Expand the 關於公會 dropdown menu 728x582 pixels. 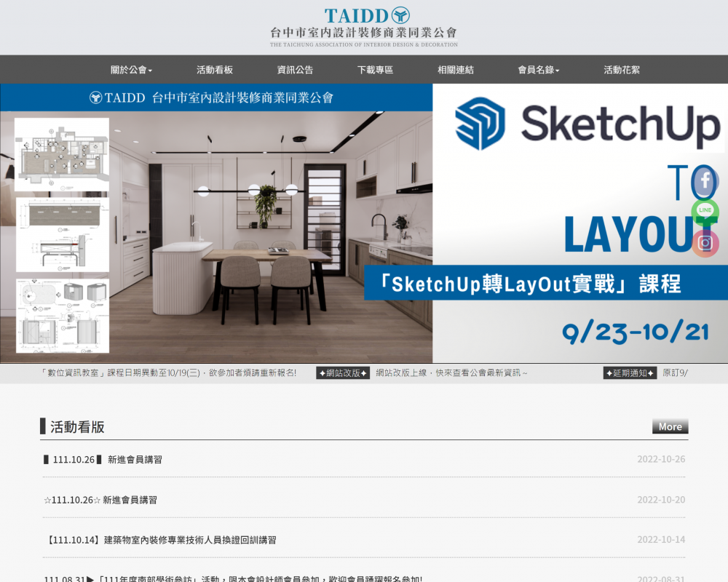pyautogui.click(x=131, y=70)
